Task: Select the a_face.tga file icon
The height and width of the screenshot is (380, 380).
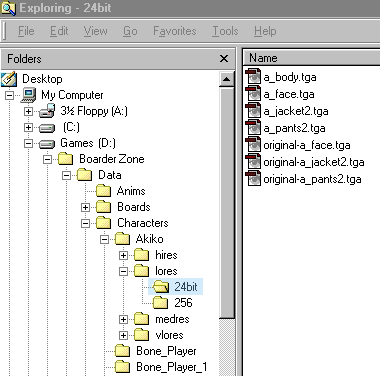Action: pos(253,94)
